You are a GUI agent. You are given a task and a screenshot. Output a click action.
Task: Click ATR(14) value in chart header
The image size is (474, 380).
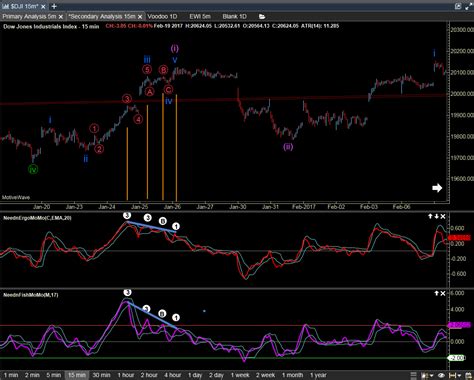point(320,26)
